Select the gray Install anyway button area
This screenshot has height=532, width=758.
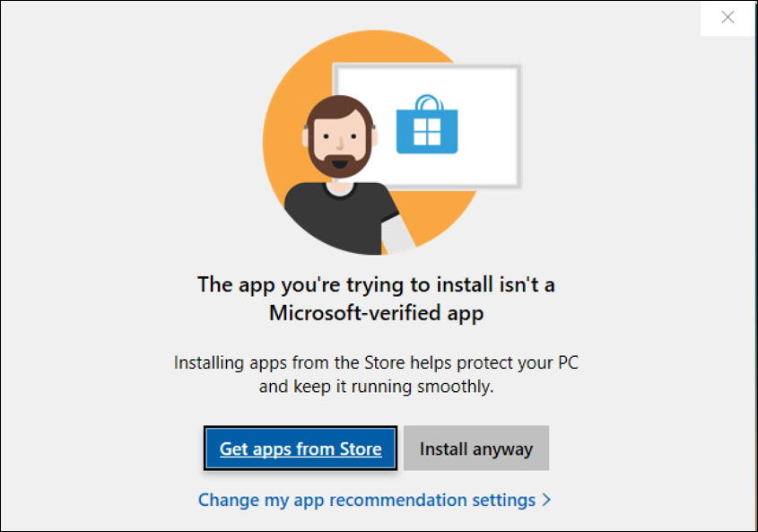(475, 448)
